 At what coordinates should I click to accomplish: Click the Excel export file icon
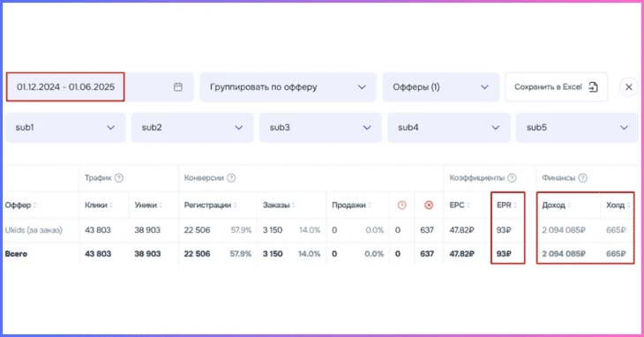[x=593, y=87]
